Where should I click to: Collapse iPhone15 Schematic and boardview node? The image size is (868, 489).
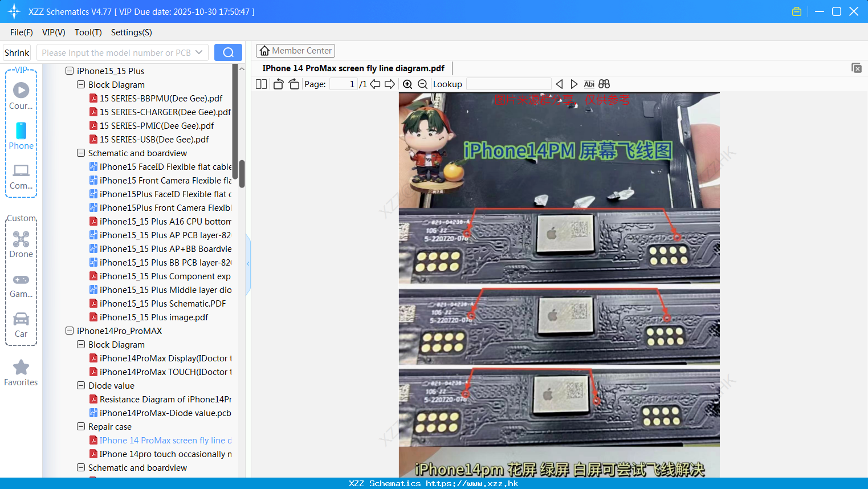(81, 153)
